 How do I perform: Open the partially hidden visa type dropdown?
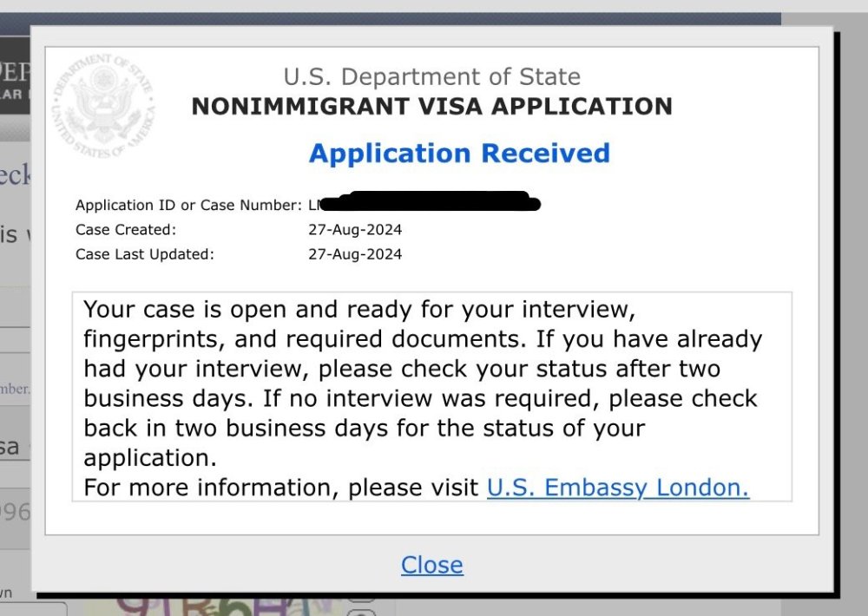[x=15, y=448]
